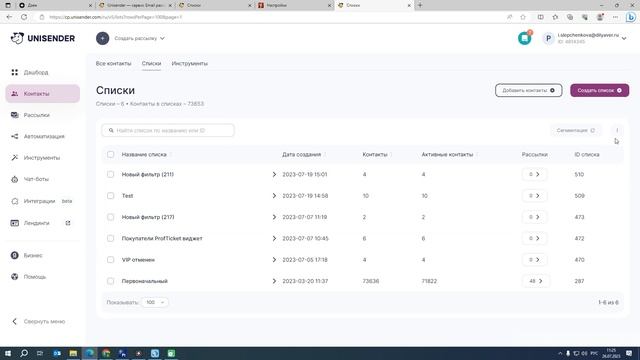Click the search magnifier in the list search
This screenshot has width=640, height=360.
[x=111, y=130]
